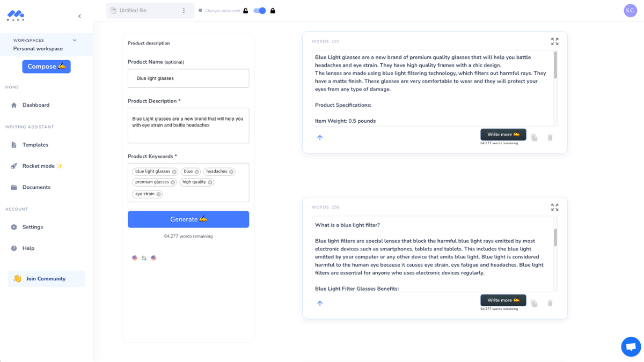Screen dimensions: 644x362
Task: Remove the 'eye strain' keyword tag
Action: click(x=158, y=194)
